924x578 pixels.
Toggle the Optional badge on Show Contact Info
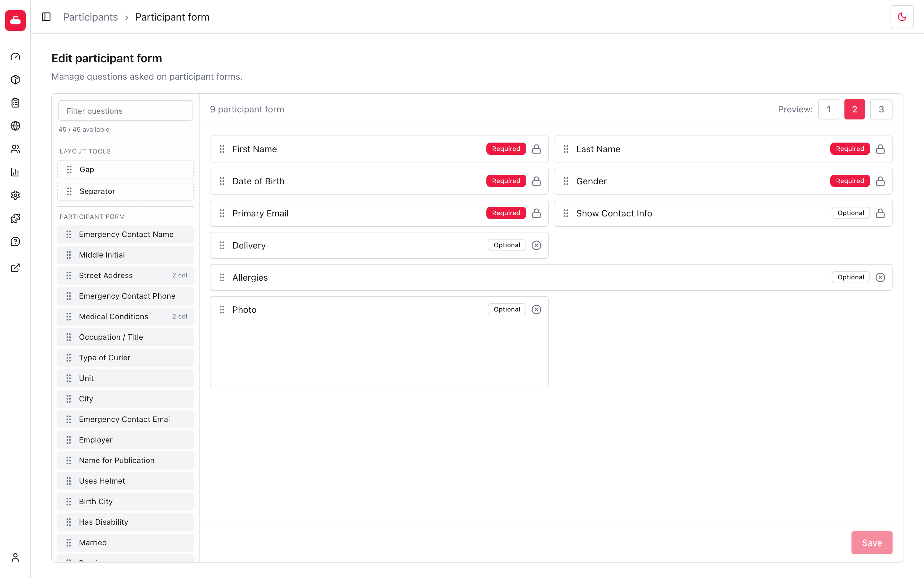pos(851,213)
